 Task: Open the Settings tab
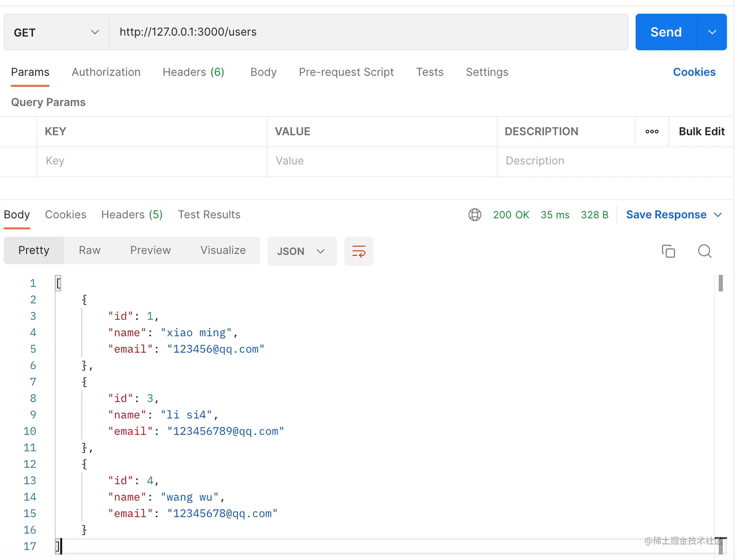pyautogui.click(x=487, y=72)
